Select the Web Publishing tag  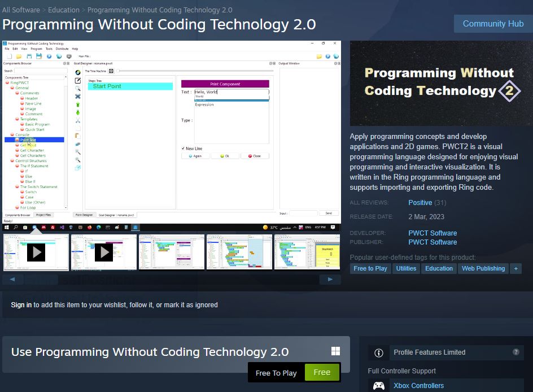tap(483, 269)
